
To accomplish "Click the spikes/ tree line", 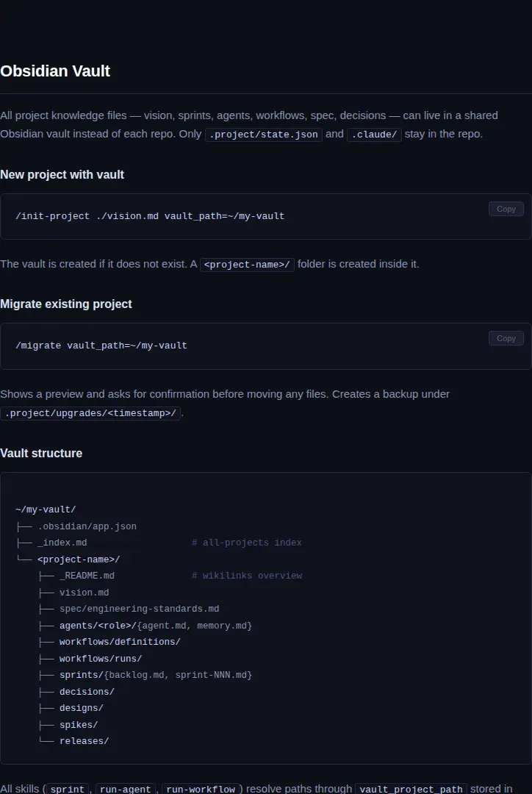I will coord(79,725).
